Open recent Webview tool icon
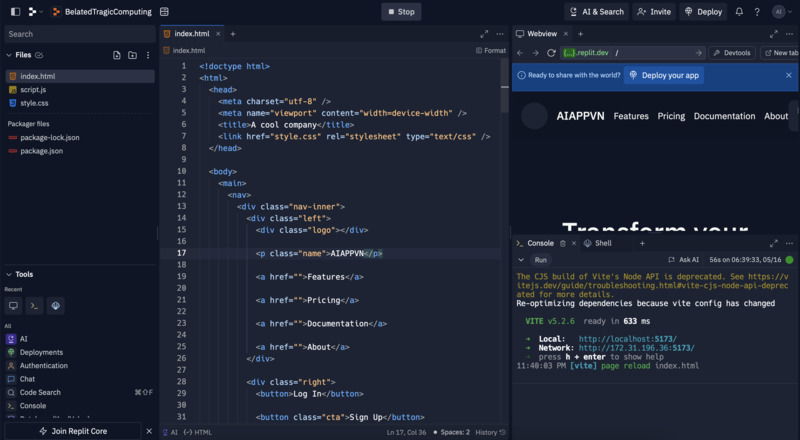 (x=13, y=306)
